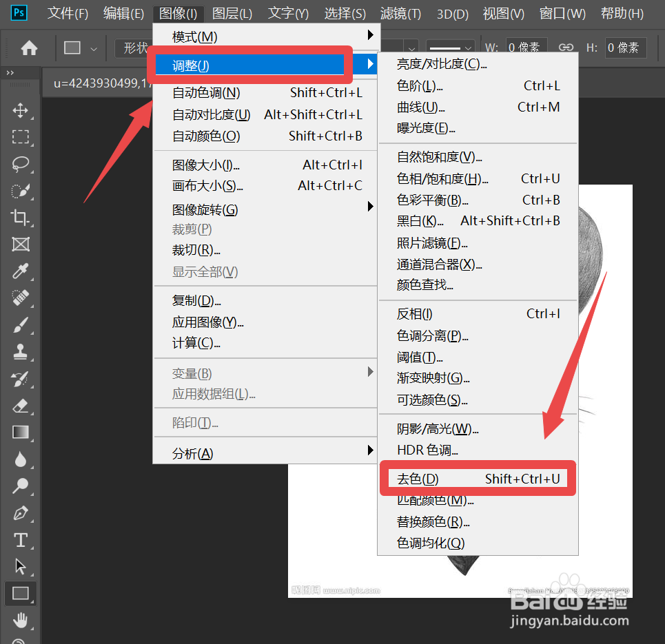Select the Move tool
The width and height of the screenshot is (665, 644).
[x=21, y=110]
